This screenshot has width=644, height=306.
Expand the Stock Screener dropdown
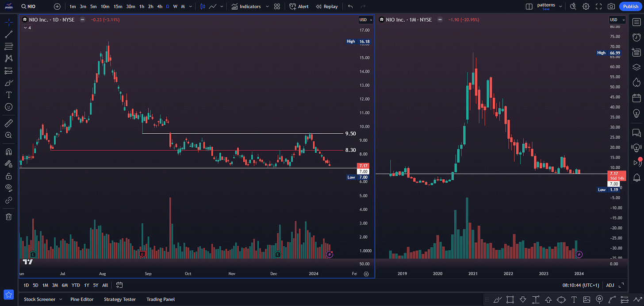tap(61, 299)
